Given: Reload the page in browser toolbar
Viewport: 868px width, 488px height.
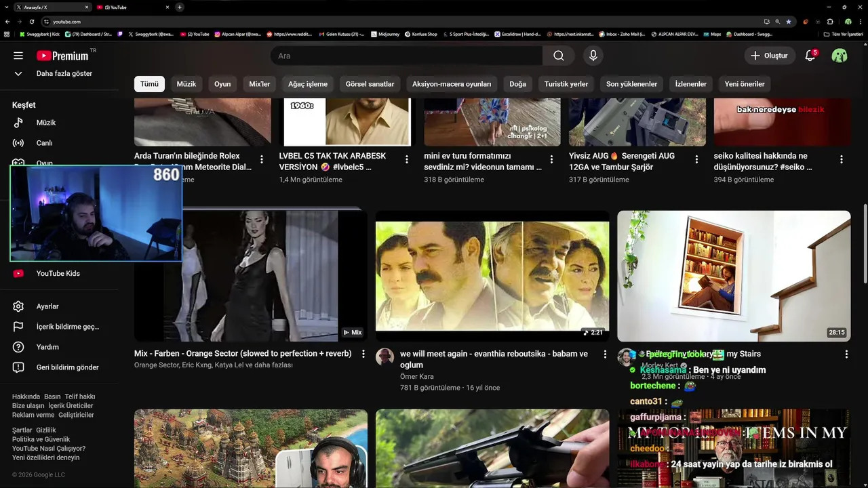Looking at the screenshot, I should click(31, 22).
